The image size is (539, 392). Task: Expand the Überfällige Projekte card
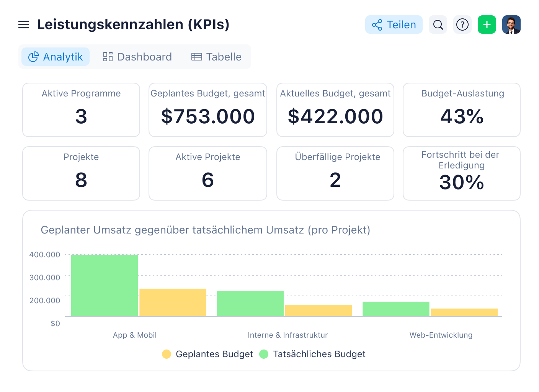[335, 173]
